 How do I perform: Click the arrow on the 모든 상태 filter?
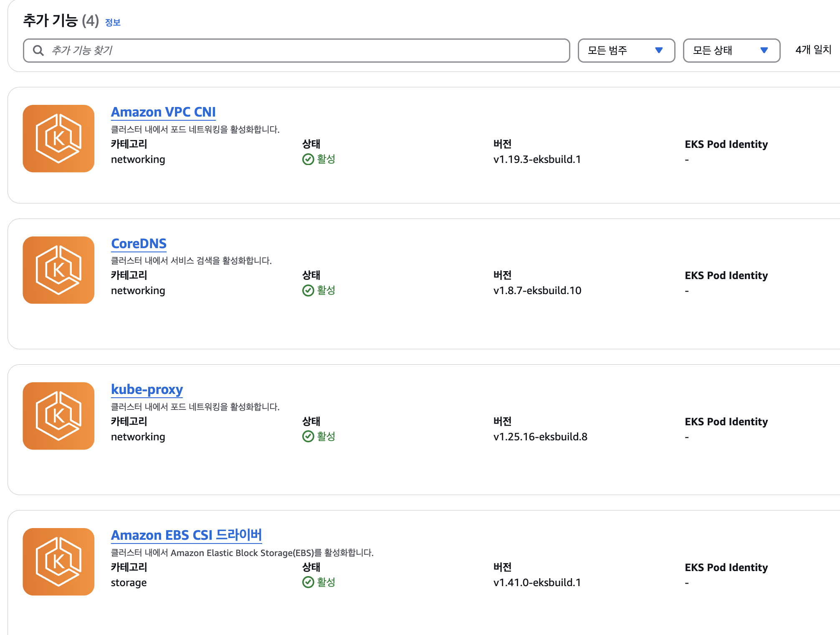pos(764,51)
